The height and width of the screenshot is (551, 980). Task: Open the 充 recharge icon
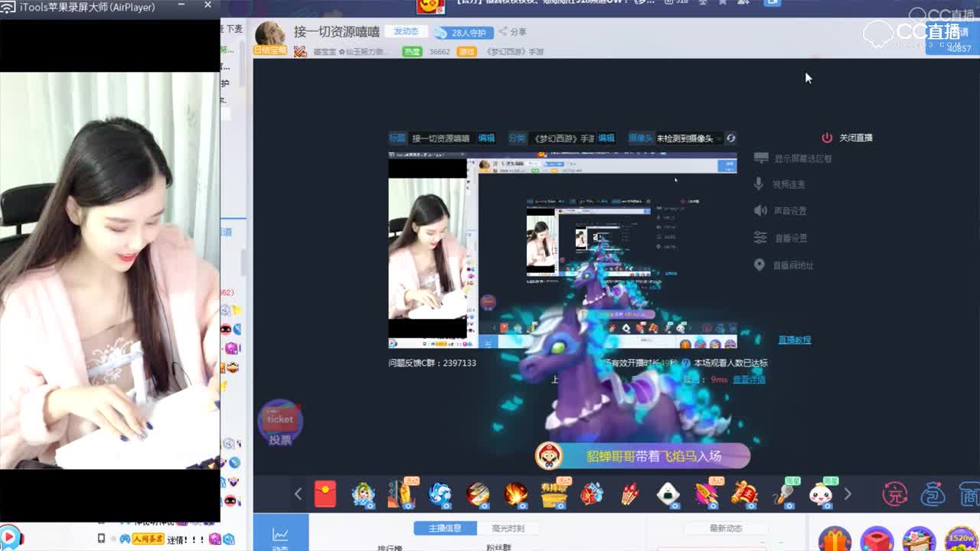click(894, 494)
